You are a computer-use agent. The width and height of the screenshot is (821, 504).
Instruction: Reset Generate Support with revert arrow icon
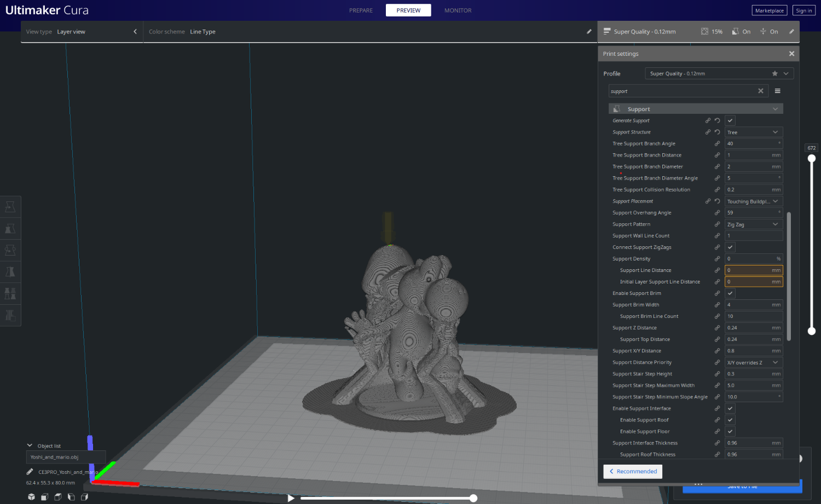[x=717, y=120]
